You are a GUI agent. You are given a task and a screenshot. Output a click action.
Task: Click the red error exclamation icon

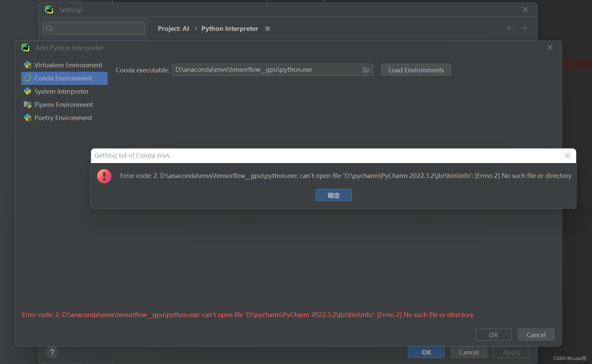click(x=104, y=176)
